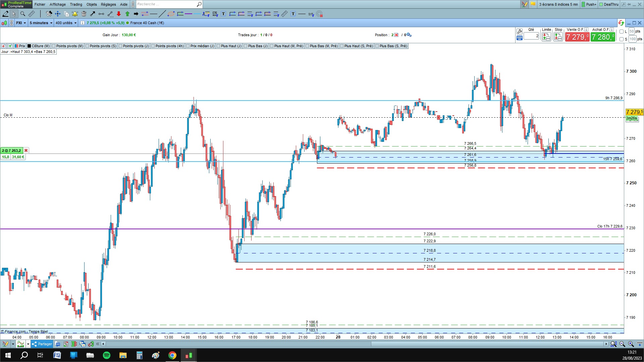Expand the 400 unités dropdown
The width and height of the screenshot is (644, 362).
pos(66,23)
